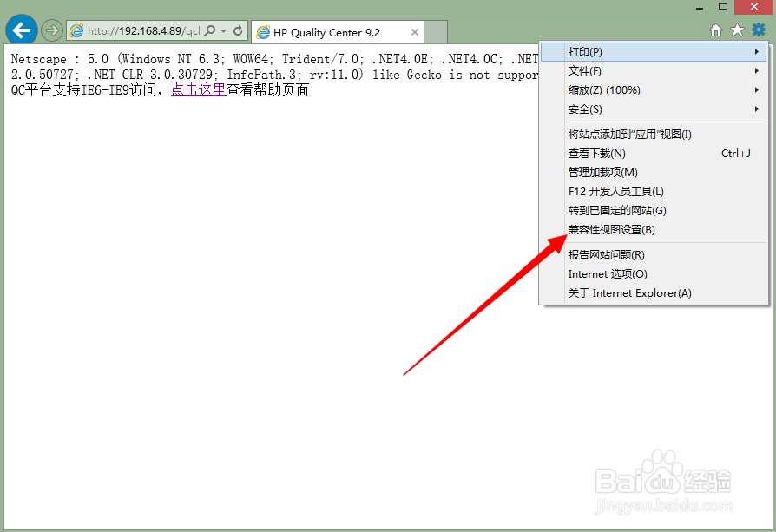Click the grey Forward arrow button
This screenshot has width=776, height=532.
(x=51, y=30)
